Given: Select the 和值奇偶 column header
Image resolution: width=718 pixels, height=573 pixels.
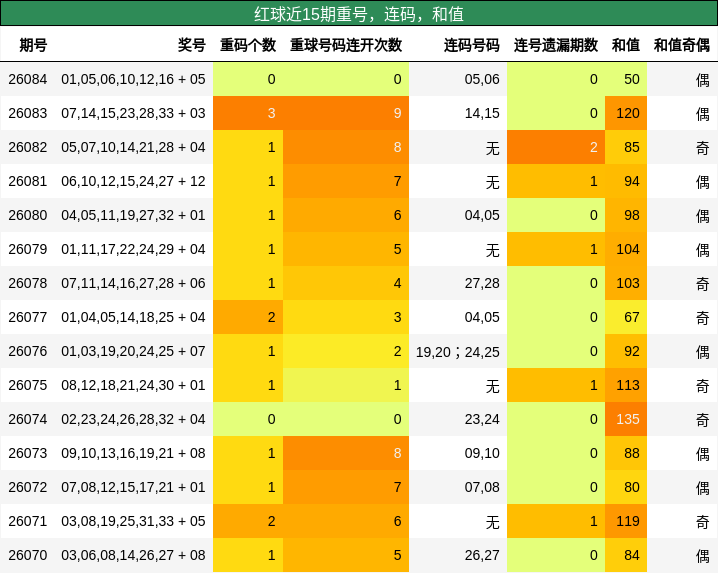Looking at the screenshot, I should pos(682,45).
